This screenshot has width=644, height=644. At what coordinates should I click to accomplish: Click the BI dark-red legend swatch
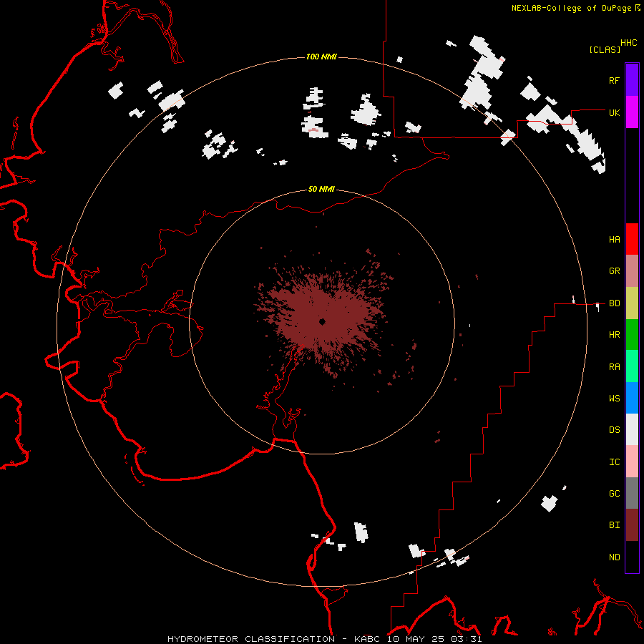[x=632, y=525]
